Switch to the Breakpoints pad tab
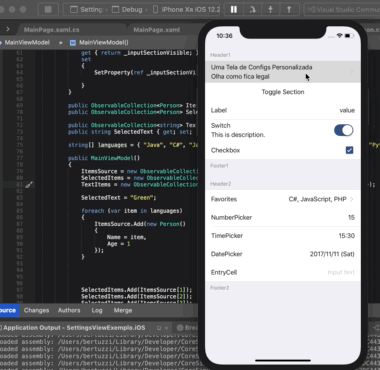This screenshot has height=370, width=380. point(187,328)
